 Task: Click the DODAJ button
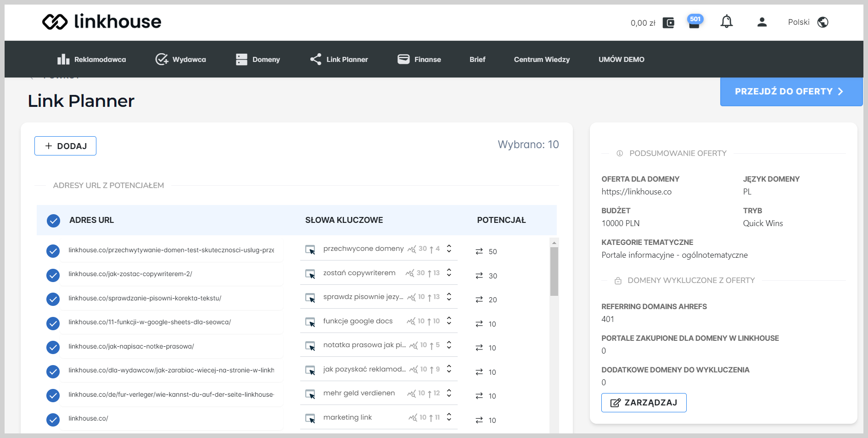pos(65,146)
